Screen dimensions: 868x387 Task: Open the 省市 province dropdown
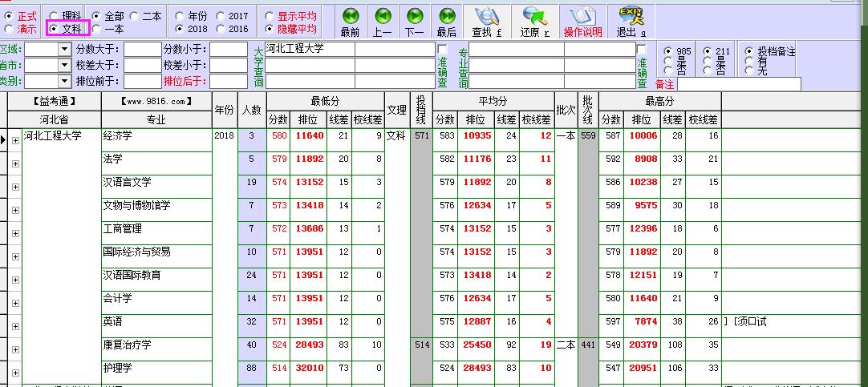pos(65,65)
